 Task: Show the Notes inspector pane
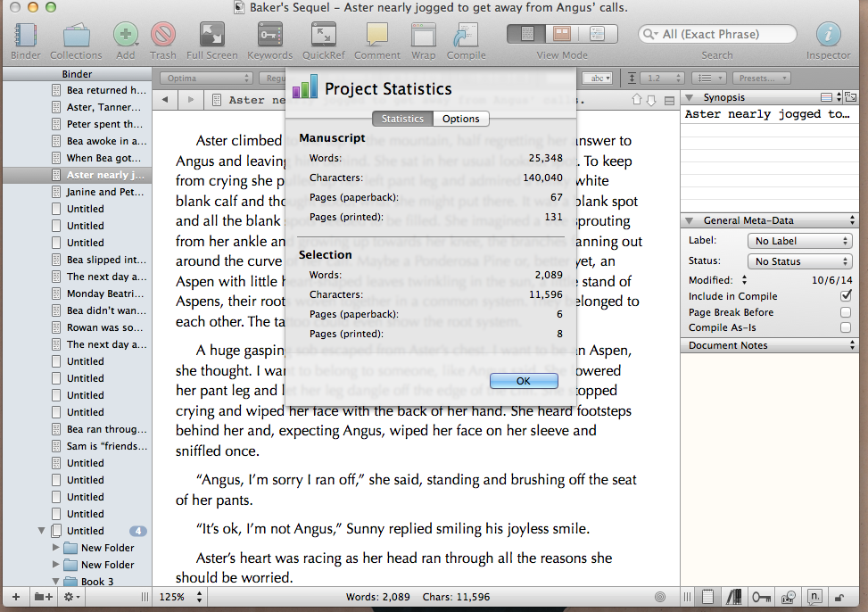coord(707,597)
